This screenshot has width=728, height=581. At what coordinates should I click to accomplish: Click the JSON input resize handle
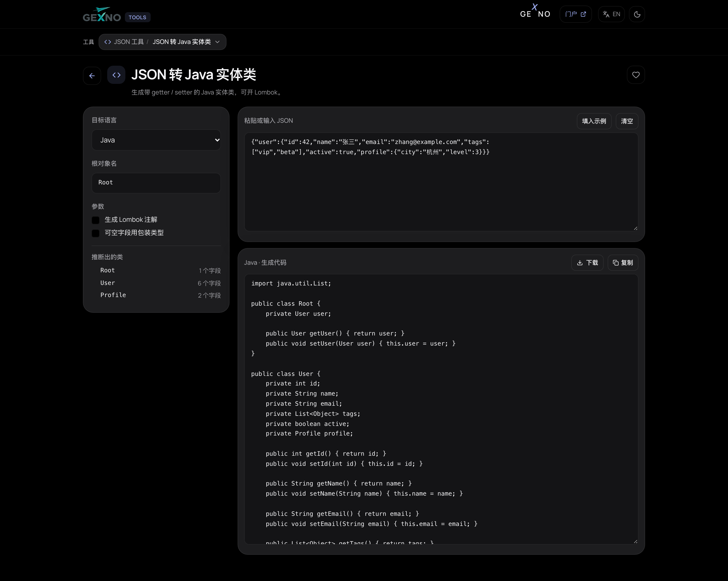pyautogui.click(x=635, y=228)
